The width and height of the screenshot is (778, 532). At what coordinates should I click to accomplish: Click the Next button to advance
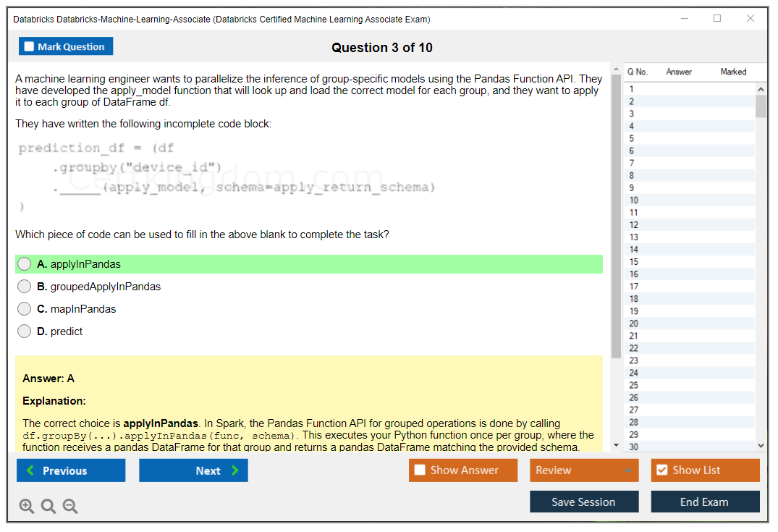point(193,470)
